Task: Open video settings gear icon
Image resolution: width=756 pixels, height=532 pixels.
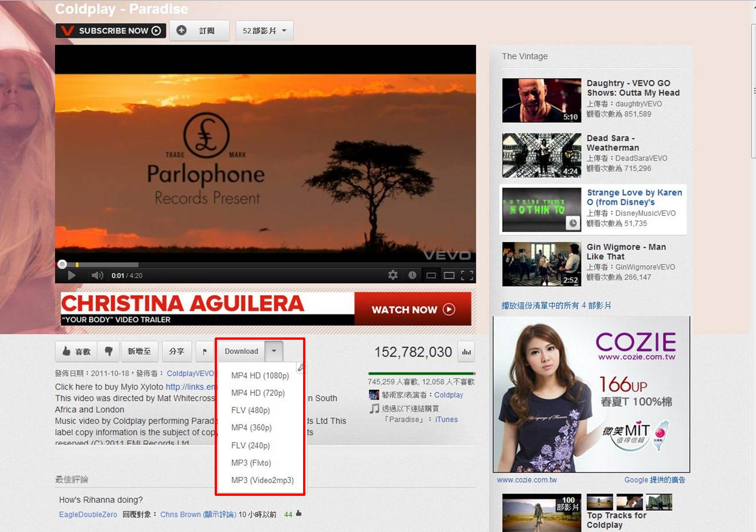Action: [393, 275]
